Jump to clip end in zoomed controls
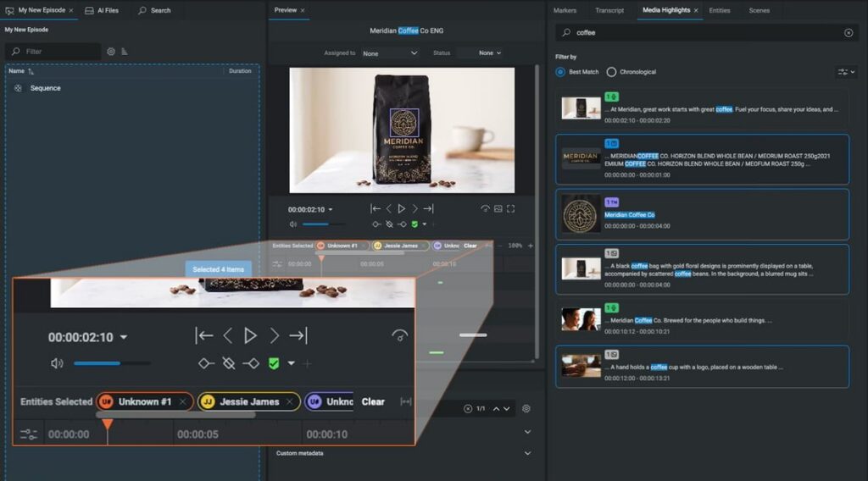 click(x=298, y=335)
